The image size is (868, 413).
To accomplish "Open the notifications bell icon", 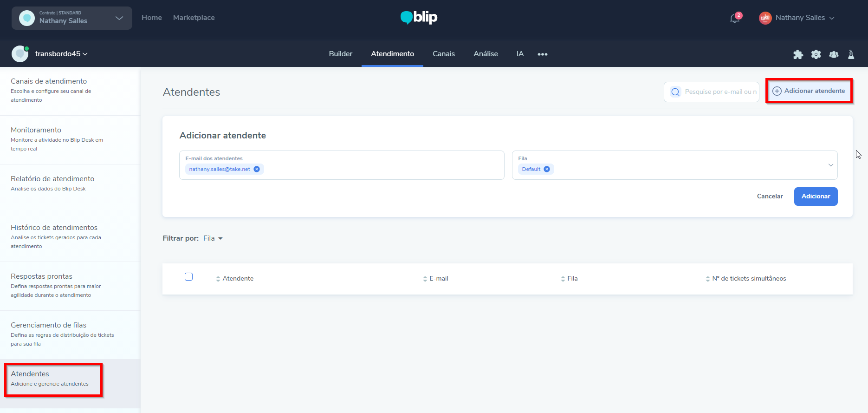I will [734, 18].
